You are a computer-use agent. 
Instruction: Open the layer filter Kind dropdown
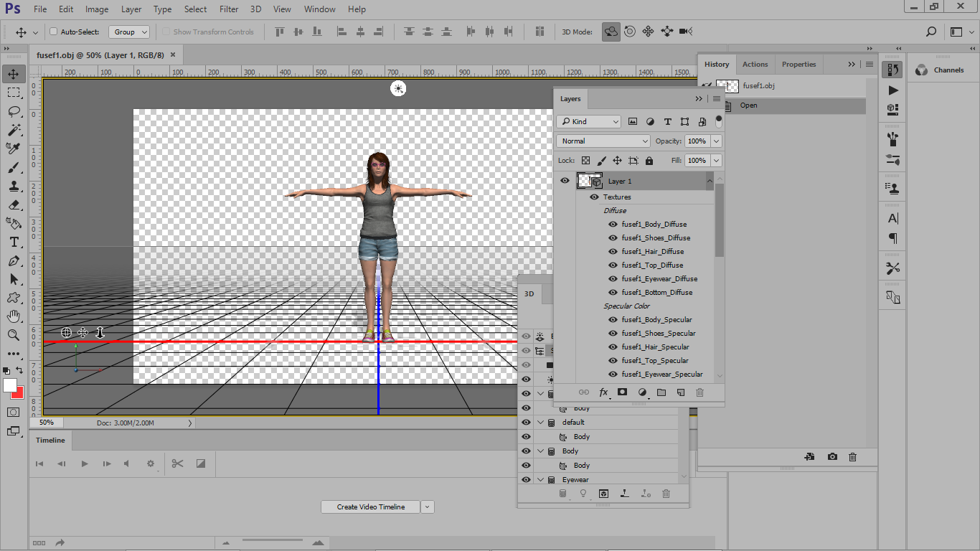point(589,121)
